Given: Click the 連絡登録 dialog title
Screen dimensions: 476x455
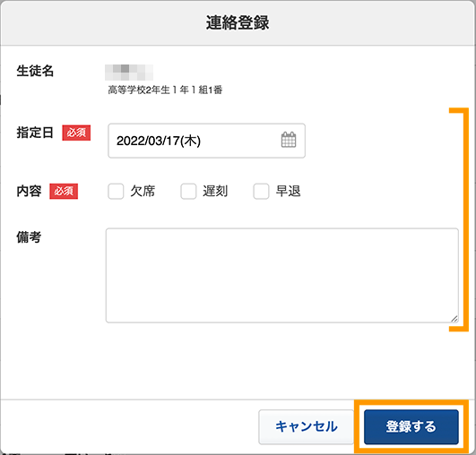Looking at the screenshot, I should click(238, 22).
